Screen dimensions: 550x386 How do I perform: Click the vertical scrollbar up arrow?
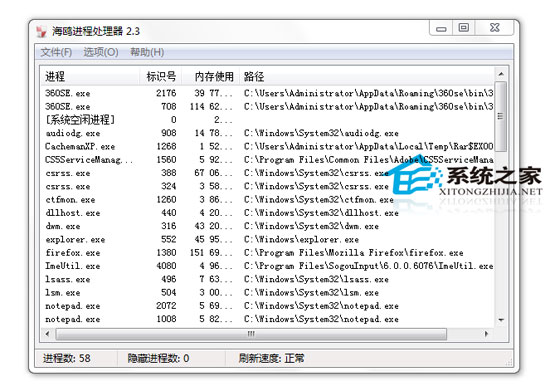[x=501, y=74]
